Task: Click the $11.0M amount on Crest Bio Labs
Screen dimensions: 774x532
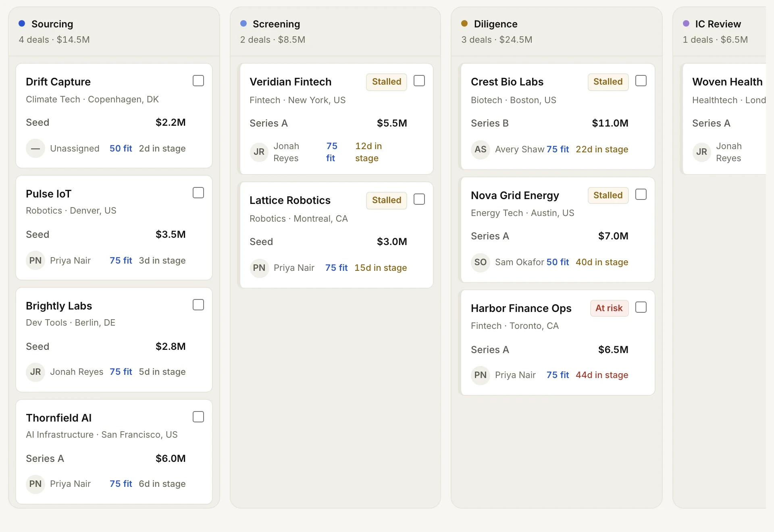Action: 610,123
